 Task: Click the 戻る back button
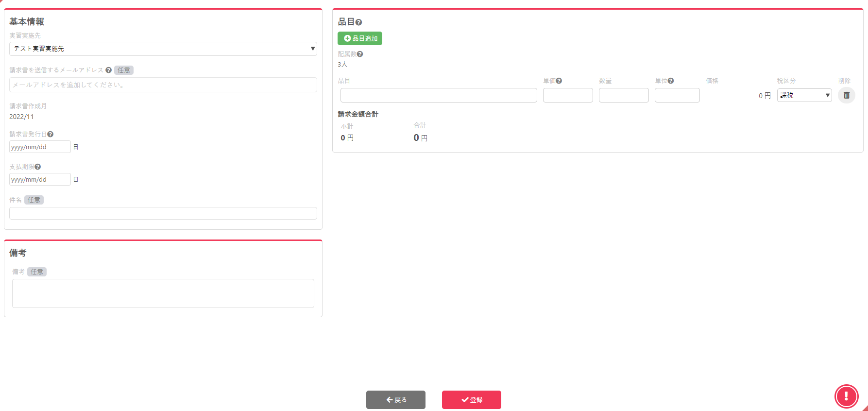tap(395, 400)
